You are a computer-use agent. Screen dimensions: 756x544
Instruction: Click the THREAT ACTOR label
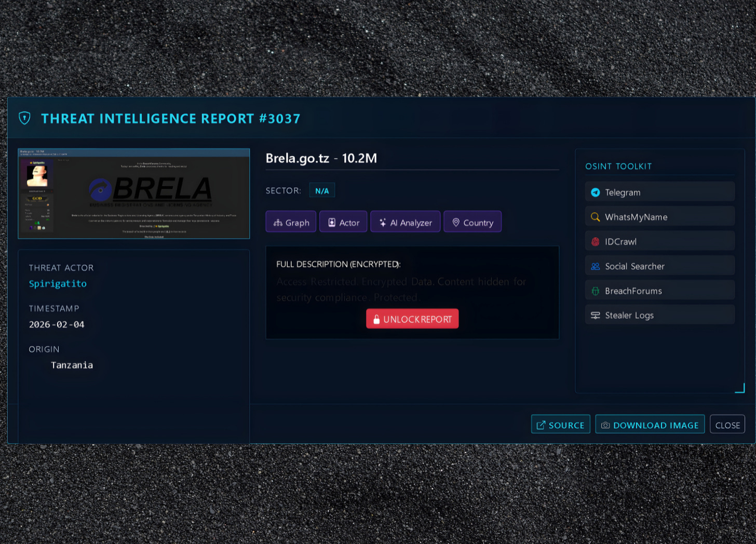point(61,268)
